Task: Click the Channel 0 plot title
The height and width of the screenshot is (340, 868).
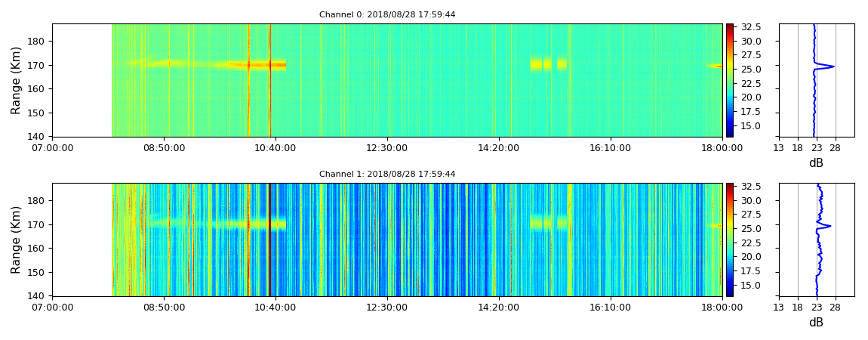Action: coord(387,15)
